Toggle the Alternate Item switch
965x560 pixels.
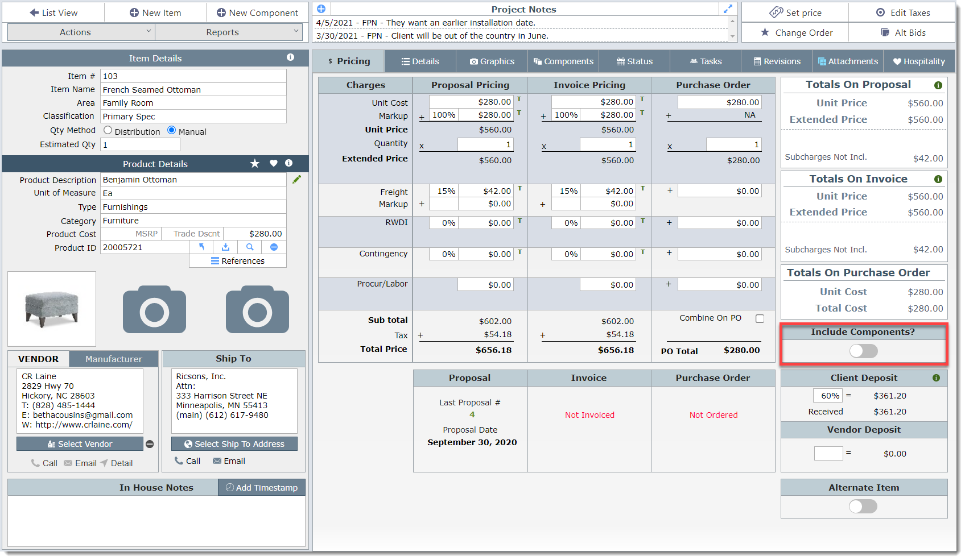tap(863, 506)
